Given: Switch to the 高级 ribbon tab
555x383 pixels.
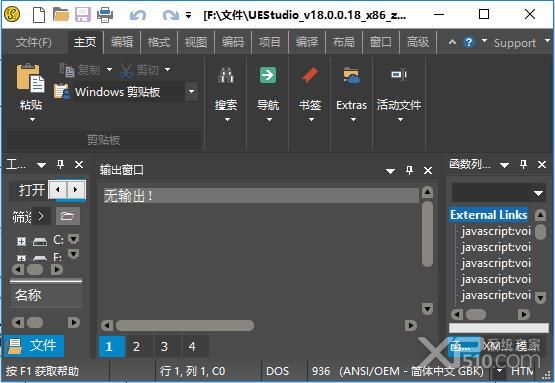Looking at the screenshot, I should coord(418,42).
